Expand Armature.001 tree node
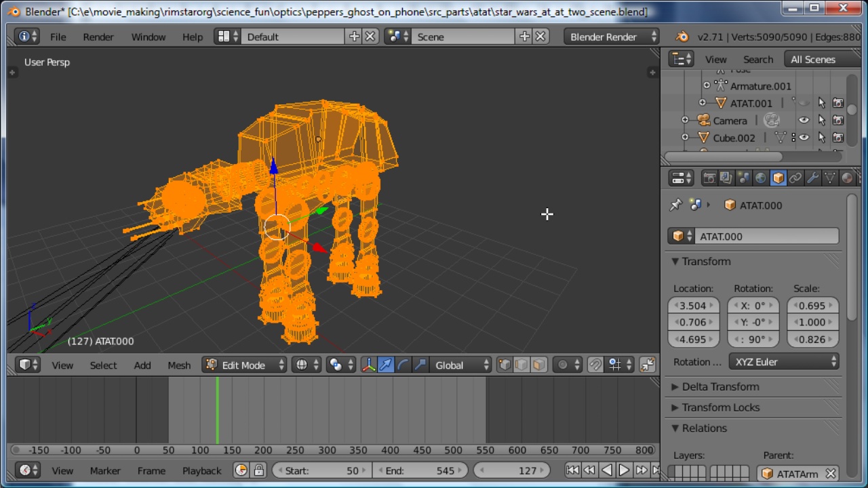 [x=707, y=85]
